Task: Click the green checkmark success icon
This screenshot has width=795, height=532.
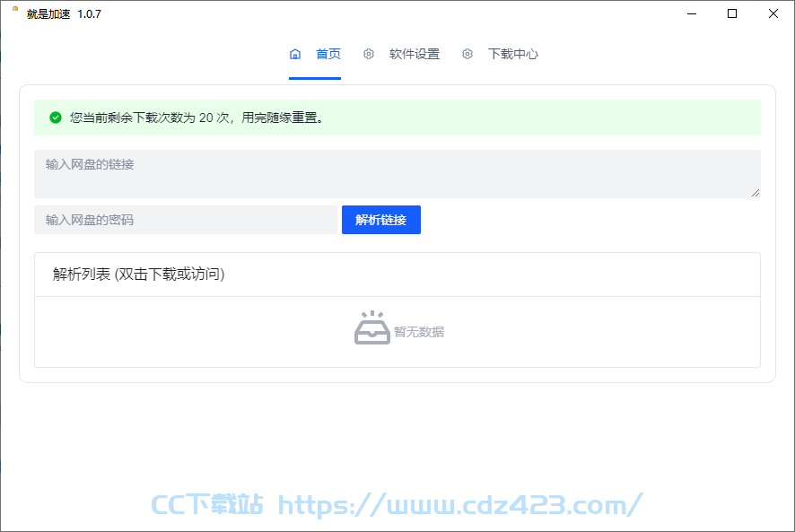Action: click(56, 118)
